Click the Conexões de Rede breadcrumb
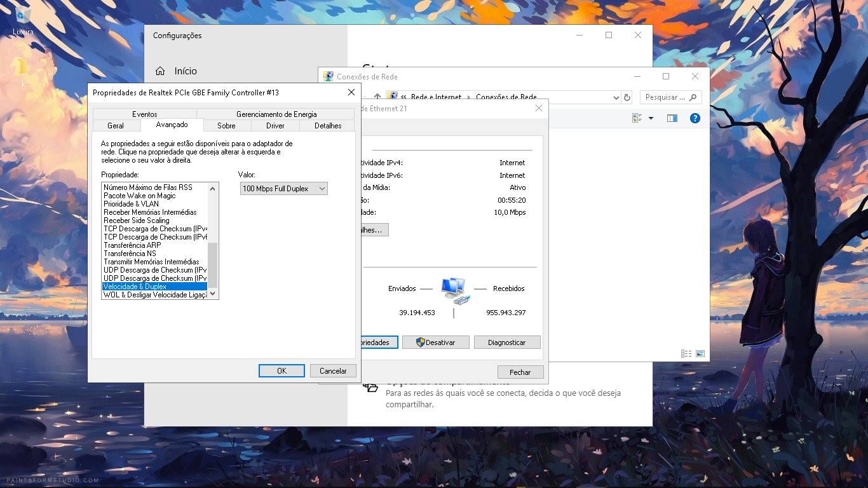The image size is (868, 488). coord(506,97)
